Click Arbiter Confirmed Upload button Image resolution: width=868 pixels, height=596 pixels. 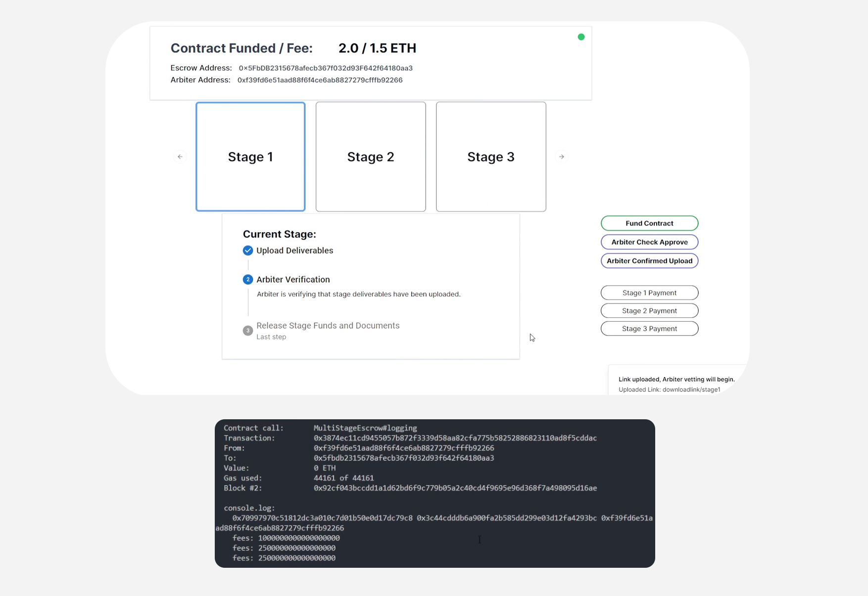point(649,261)
